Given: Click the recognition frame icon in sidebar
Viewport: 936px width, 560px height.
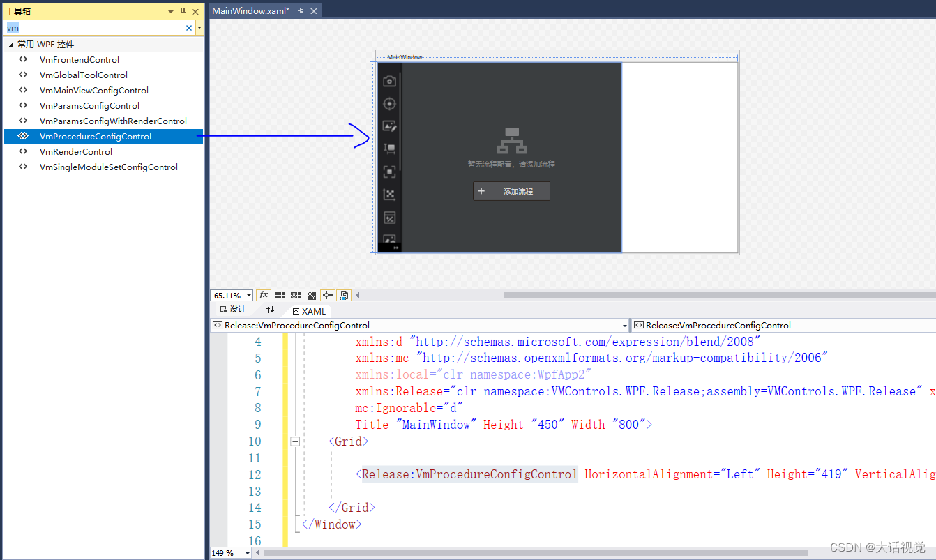Looking at the screenshot, I should click(390, 172).
